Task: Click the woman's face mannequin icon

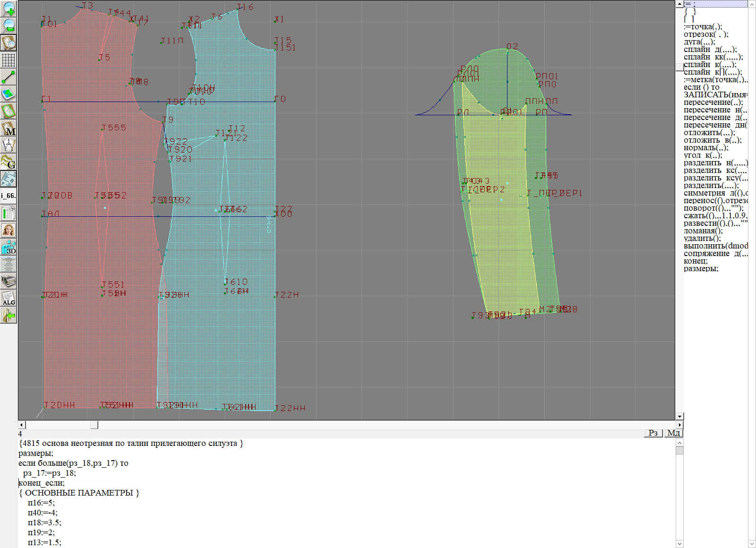Action: click(x=9, y=230)
